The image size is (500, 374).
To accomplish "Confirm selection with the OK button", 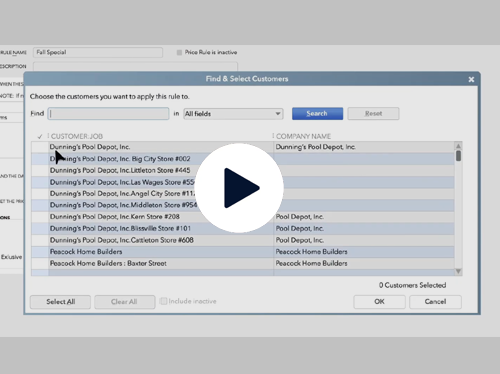I will click(x=379, y=302).
